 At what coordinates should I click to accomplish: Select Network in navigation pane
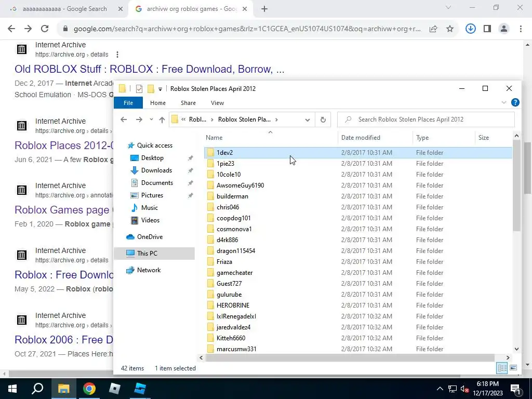(x=149, y=270)
